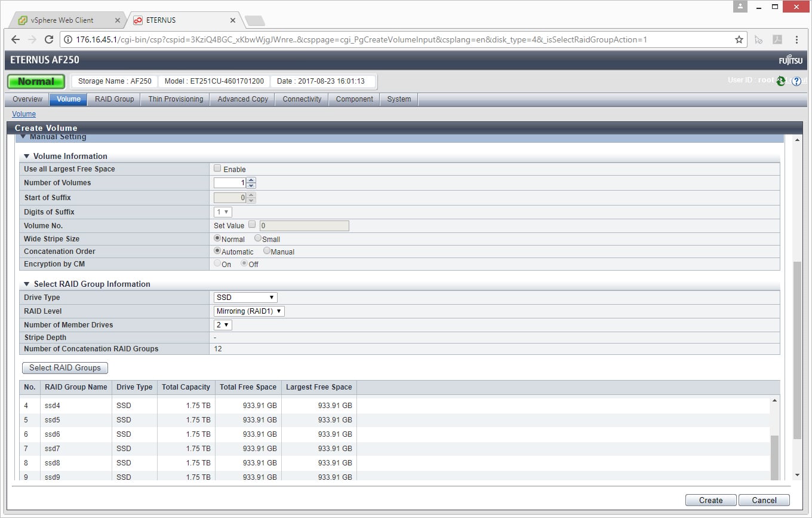This screenshot has width=812, height=518.
Task: Click the Select RAID Groups button
Action: pyautogui.click(x=65, y=367)
